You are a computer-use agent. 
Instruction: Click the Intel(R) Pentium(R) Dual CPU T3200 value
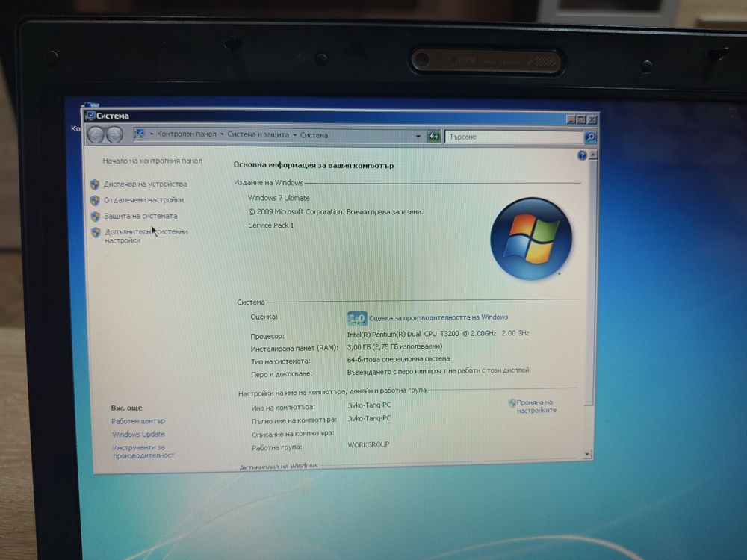click(438, 334)
